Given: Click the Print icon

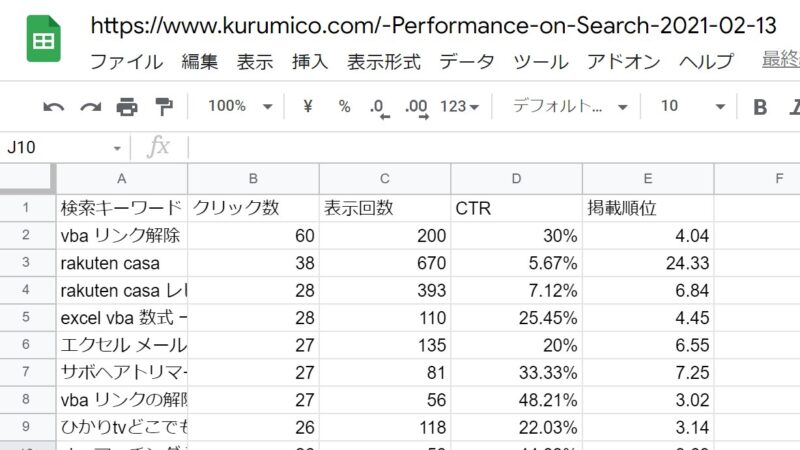Looking at the screenshot, I should tap(127, 107).
